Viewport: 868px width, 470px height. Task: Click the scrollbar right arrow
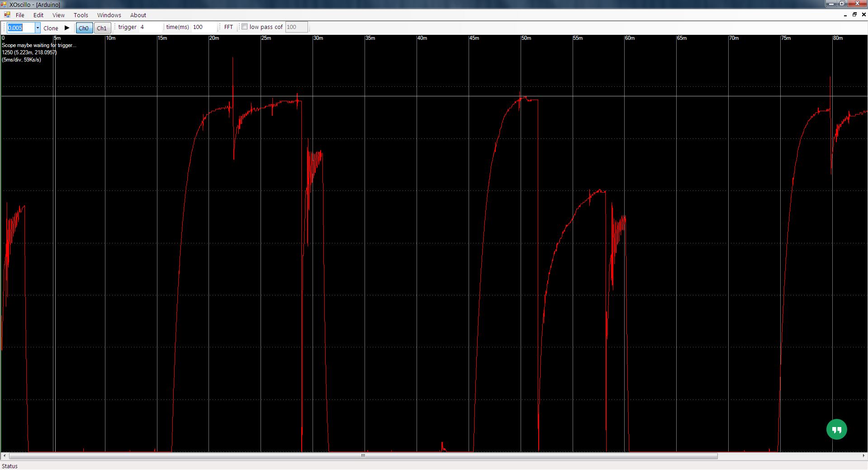coord(863,456)
